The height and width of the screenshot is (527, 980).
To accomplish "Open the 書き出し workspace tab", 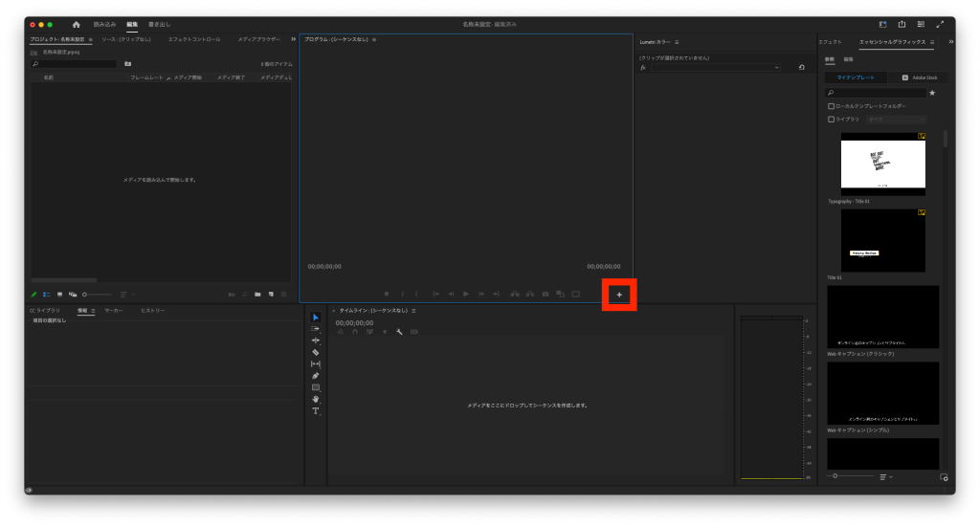I will [159, 24].
